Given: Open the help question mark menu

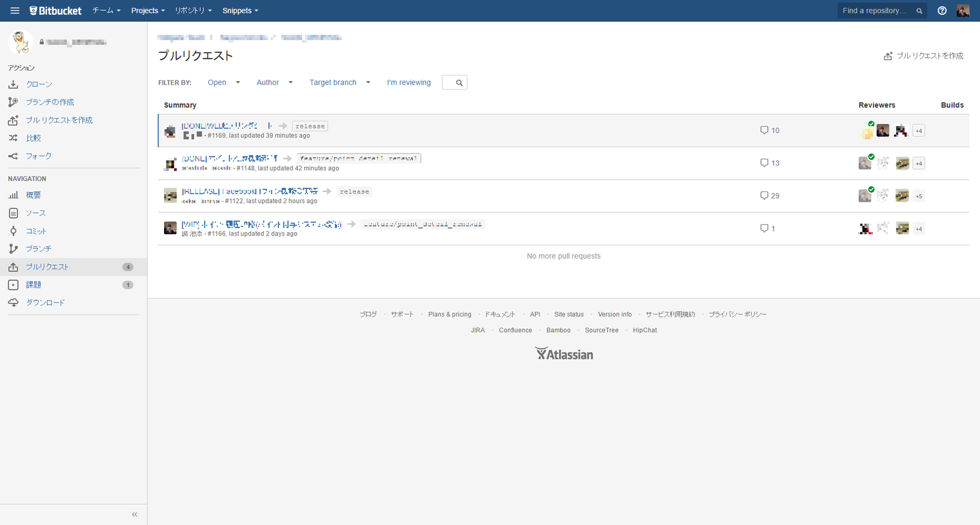Looking at the screenshot, I should (x=942, y=11).
